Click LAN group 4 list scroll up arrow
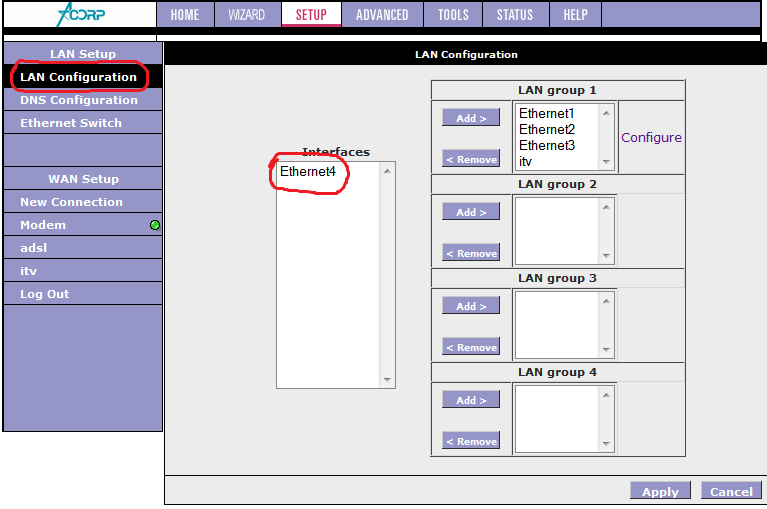Viewport: 767px width, 509px height. [606, 395]
